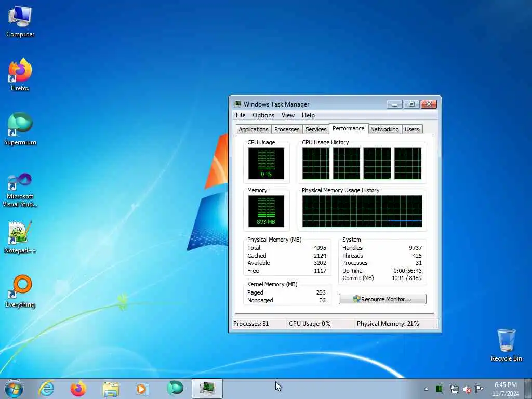Click the green CPU meter tray icon
The height and width of the screenshot is (399, 532).
click(439, 389)
